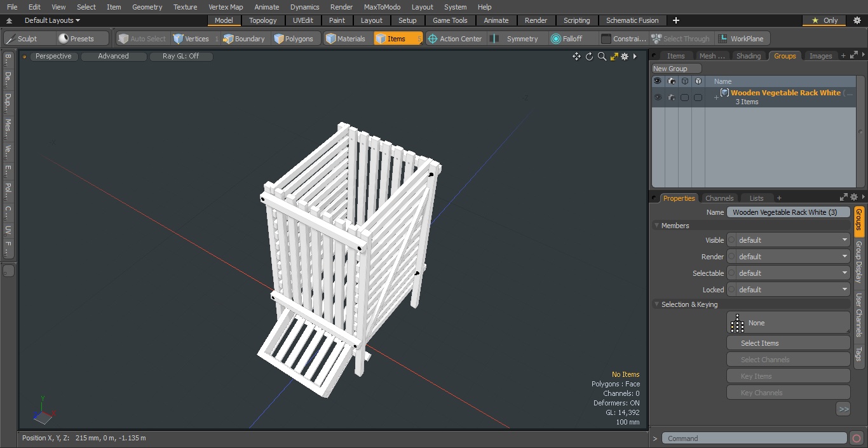868x448 pixels.
Task: Click the Select Items button
Action: 788,343
